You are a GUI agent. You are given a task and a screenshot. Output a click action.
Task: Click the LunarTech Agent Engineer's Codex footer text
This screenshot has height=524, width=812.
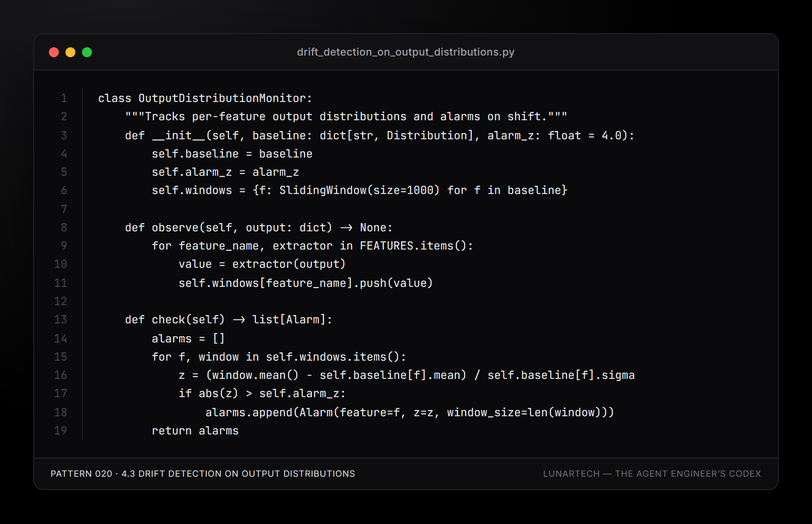652,474
